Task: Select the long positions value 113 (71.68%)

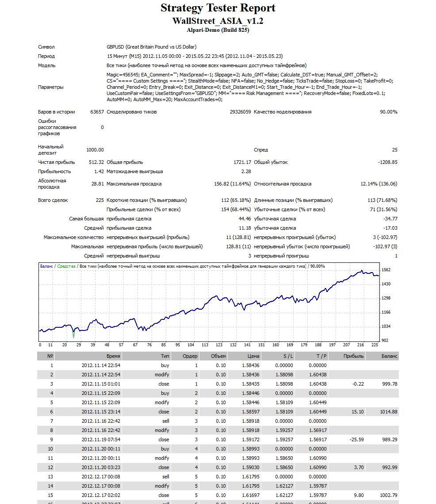Action: point(382,200)
